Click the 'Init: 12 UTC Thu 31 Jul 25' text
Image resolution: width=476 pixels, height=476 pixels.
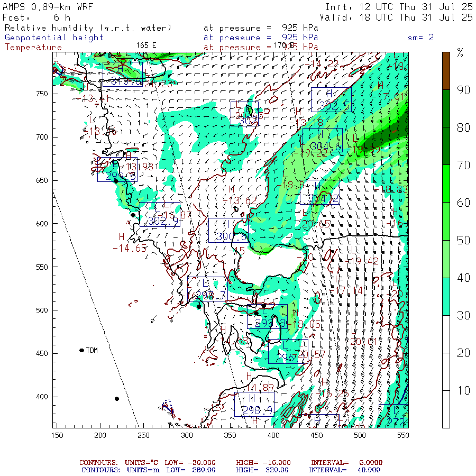[x=399, y=7]
